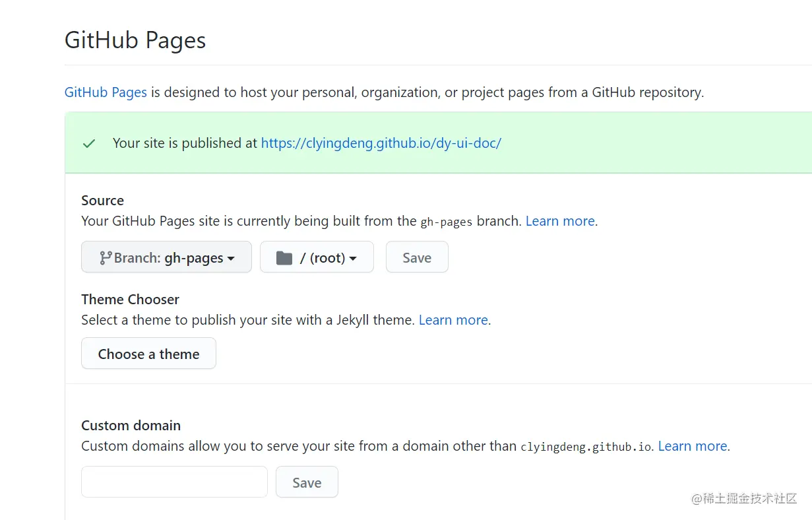
Task: Click the git branch icon
Action: (x=106, y=257)
